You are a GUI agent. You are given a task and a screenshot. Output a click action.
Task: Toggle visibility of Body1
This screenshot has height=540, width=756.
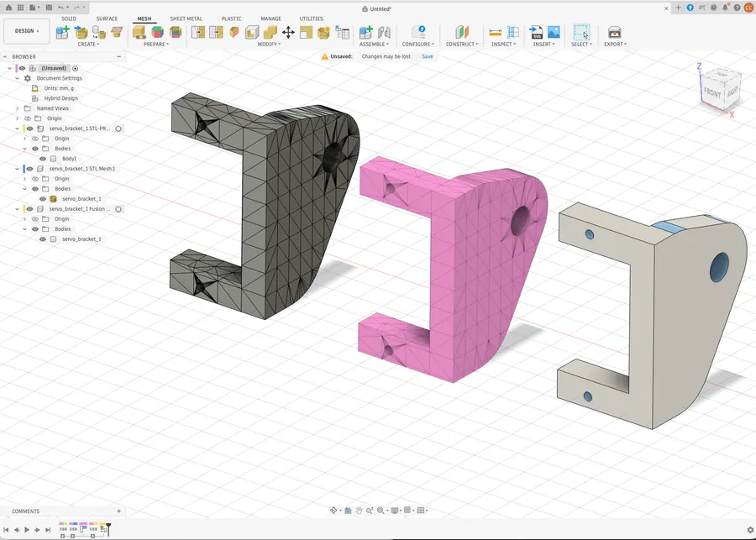point(43,159)
